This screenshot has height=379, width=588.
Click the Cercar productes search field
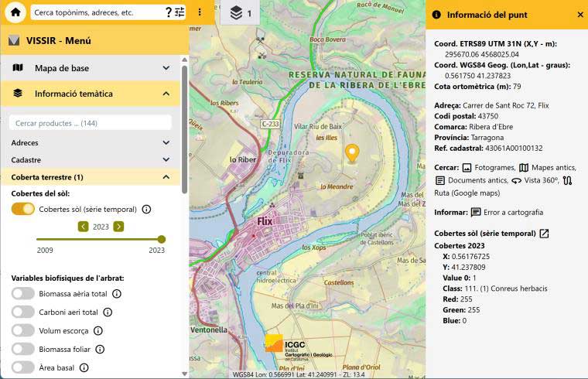click(91, 123)
